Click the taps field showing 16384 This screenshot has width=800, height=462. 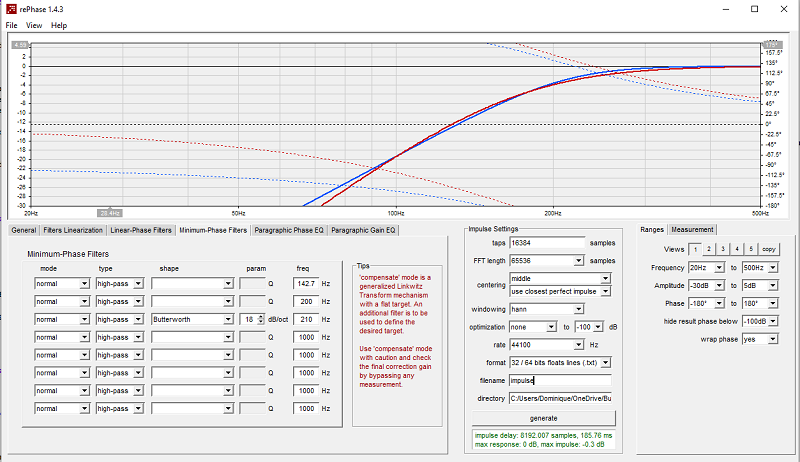point(547,243)
